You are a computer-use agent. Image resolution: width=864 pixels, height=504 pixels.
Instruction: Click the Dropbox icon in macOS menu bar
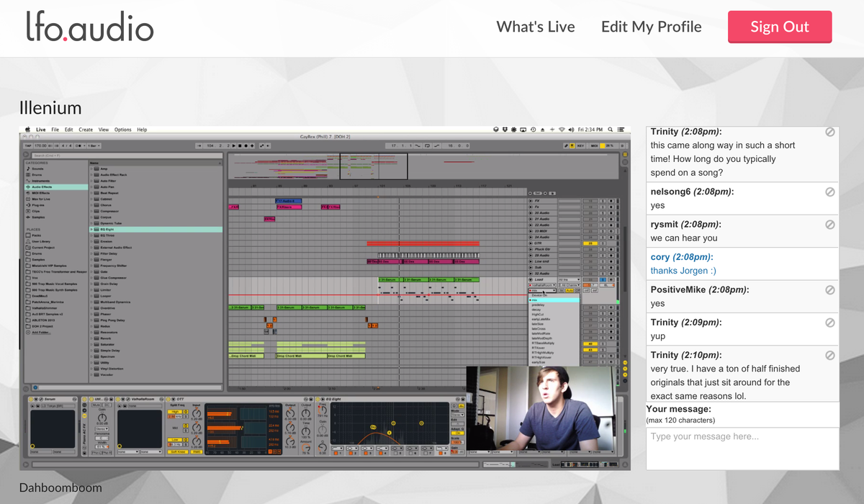pyautogui.click(x=505, y=130)
